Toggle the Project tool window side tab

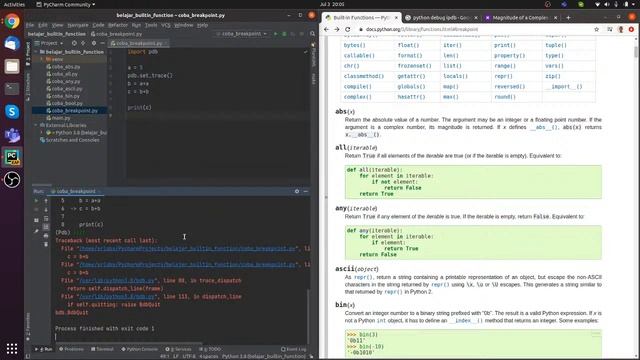28,54
